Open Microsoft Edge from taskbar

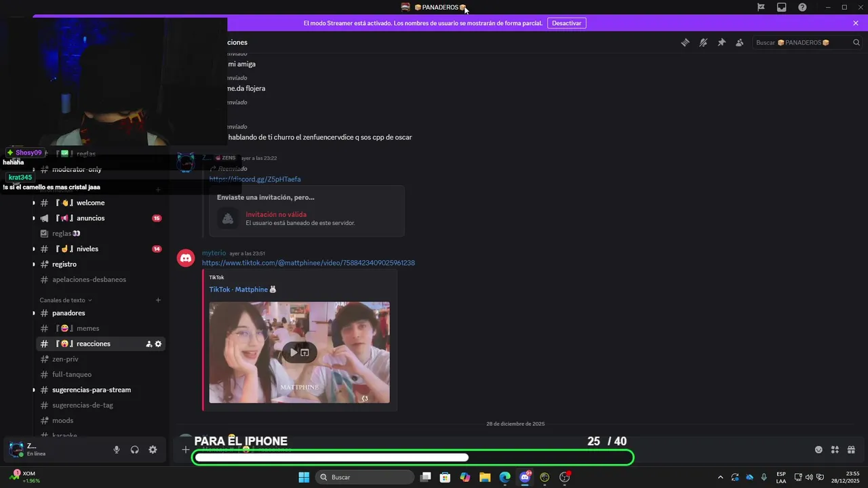[505, 477]
